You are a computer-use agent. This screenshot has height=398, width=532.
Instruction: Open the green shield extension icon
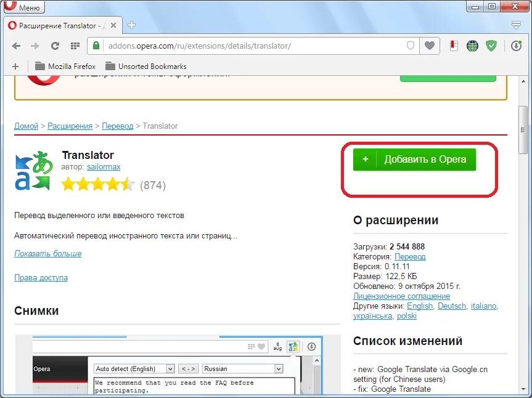pos(491,46)
